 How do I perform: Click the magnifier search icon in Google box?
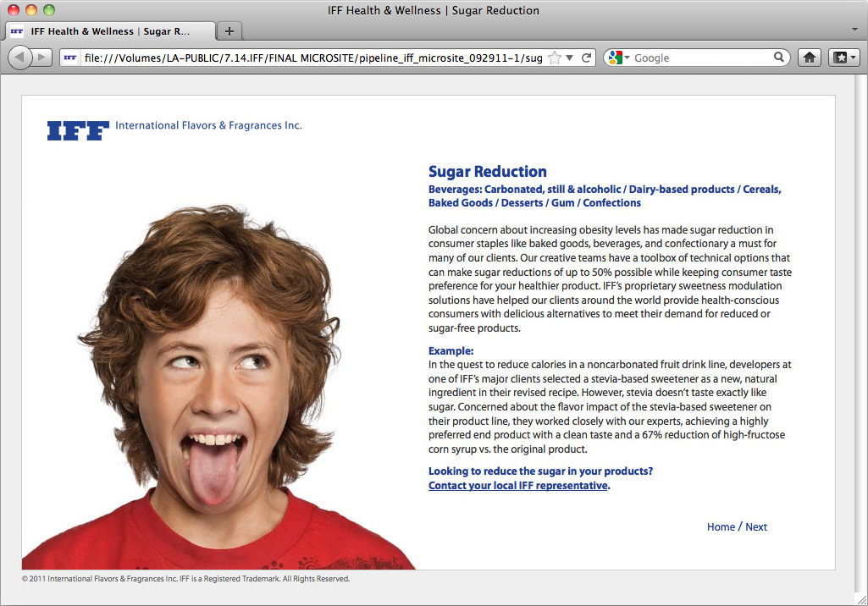click(x=779, y=57)
